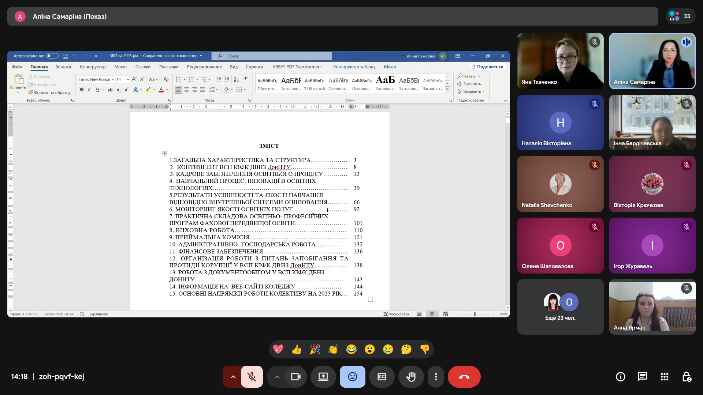Screen dimensions: 703x395
Task: Toggle underline formatting in Word ribbon
Action: (x=97, y=90)
